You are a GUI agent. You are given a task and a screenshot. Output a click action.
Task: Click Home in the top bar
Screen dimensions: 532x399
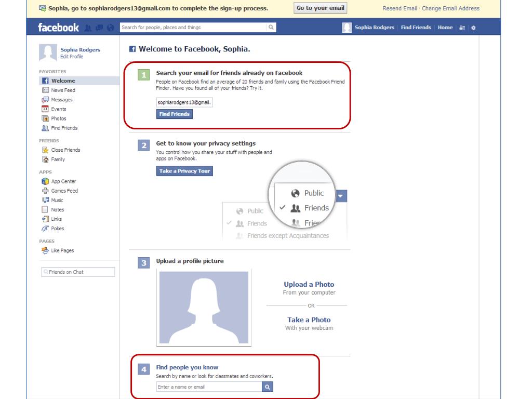click(445, 28)
